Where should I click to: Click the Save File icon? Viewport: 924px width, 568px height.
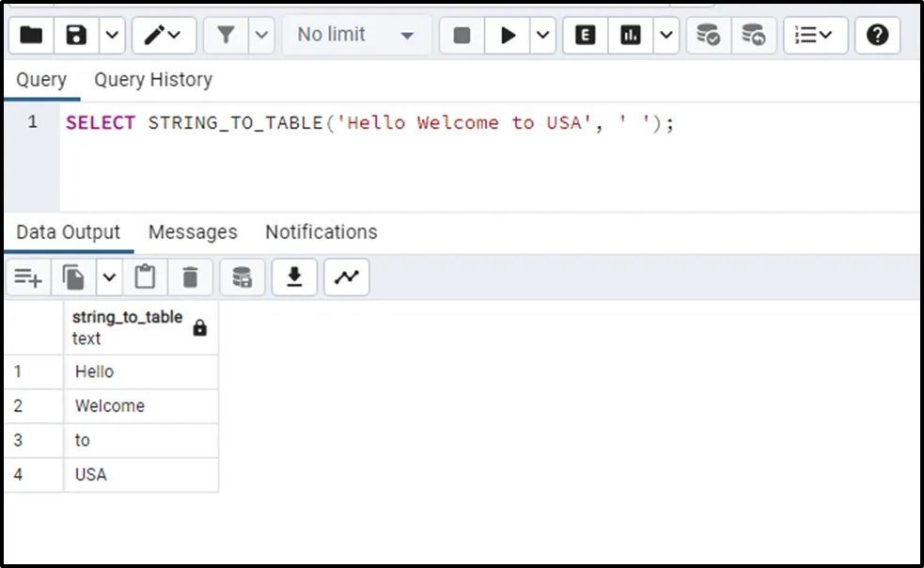76,35
